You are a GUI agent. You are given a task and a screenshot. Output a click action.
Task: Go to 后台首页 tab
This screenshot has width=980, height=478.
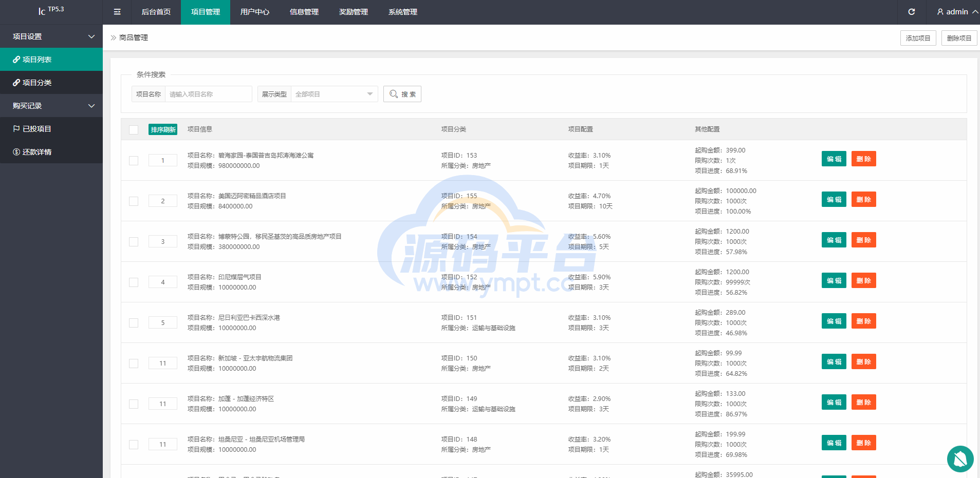point(156,12)
